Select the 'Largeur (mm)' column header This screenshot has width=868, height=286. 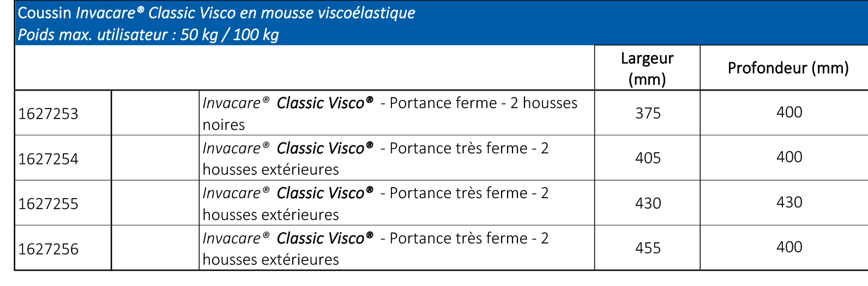pyautogui.click(x=647, y=68)
